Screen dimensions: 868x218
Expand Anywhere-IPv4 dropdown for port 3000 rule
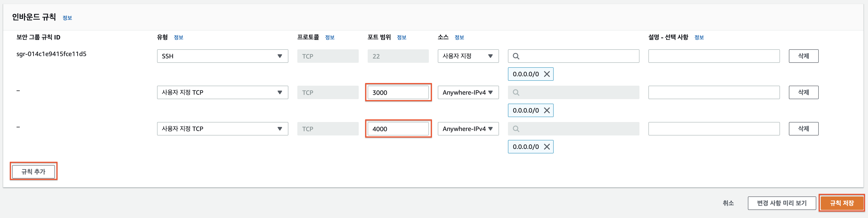[x=468, y=92]
